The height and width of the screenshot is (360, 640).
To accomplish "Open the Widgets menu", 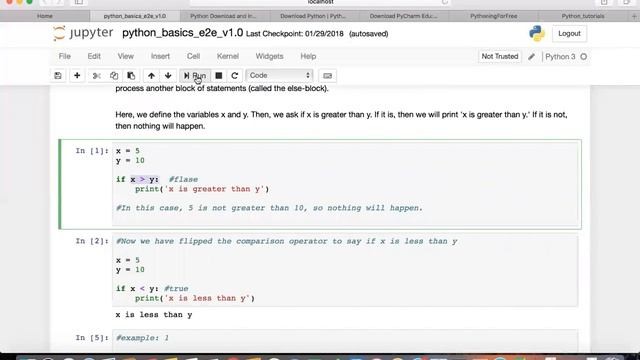I will pos(269,56).
